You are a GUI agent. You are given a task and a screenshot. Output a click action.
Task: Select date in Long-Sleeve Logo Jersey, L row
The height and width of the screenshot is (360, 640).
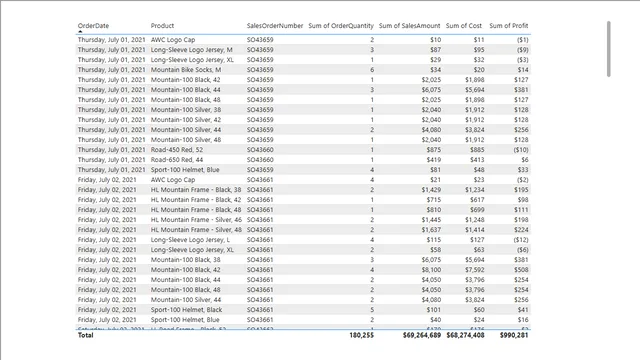(107, 240)
